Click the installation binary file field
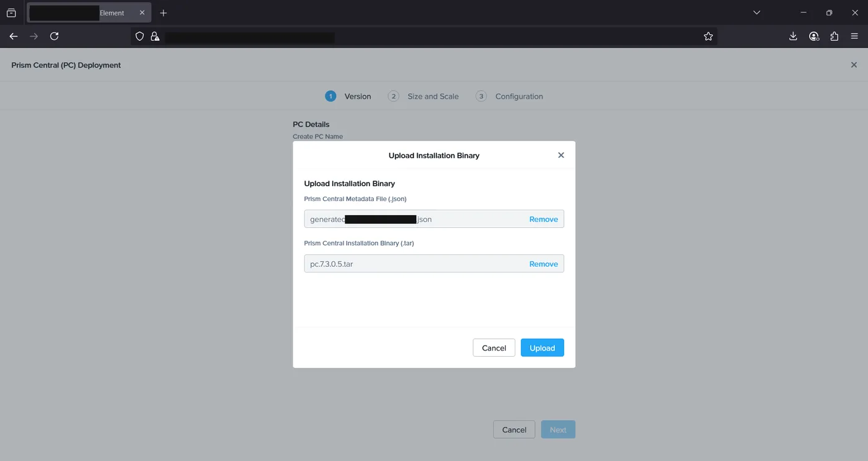Screen dimensions: 868x461 click(434, 264)
